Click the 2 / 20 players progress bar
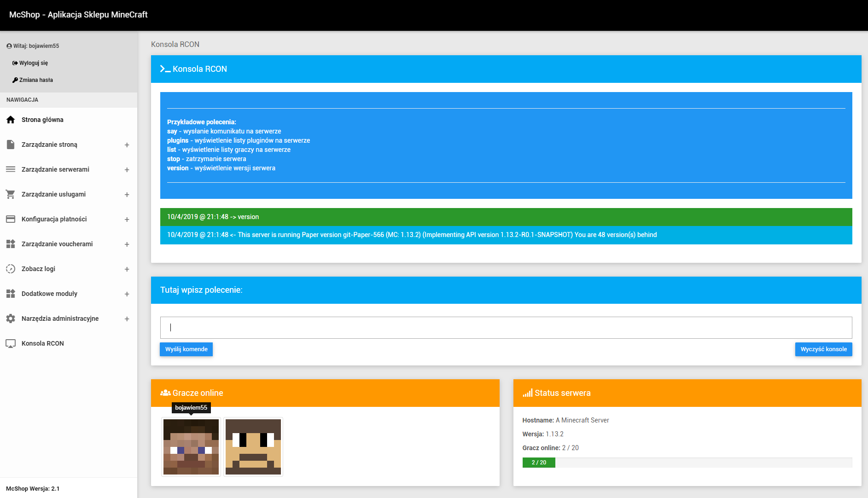This screenshot has width=868, height=498. [539, 463]
